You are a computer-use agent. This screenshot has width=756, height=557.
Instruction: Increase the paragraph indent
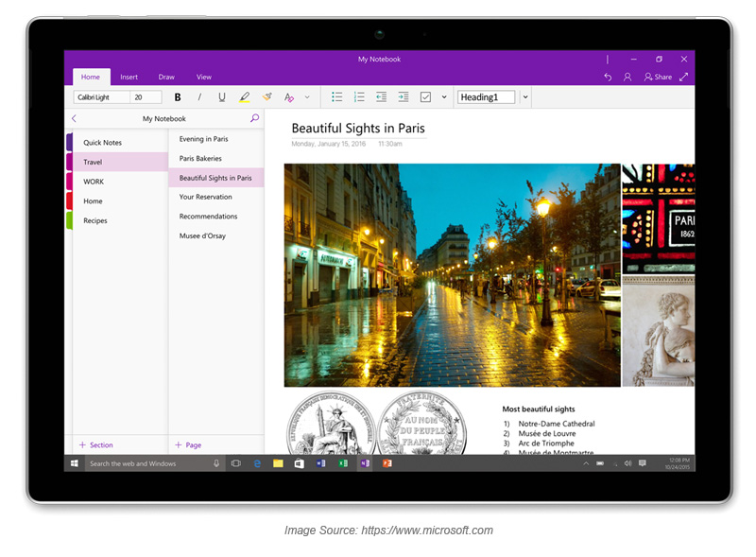pyautogui.click(x=404, y=97)
